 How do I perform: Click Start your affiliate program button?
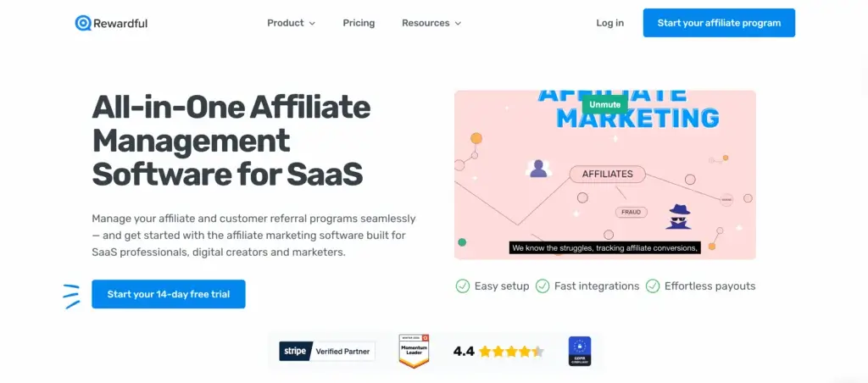point(719,23)
